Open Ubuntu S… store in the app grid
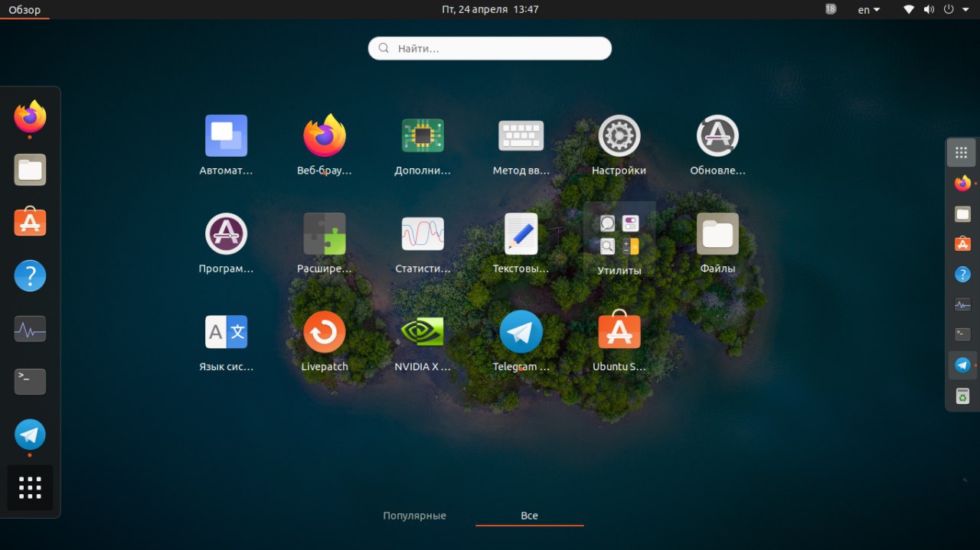The width and height of the screenshot is (980, 550). [619, 341]
